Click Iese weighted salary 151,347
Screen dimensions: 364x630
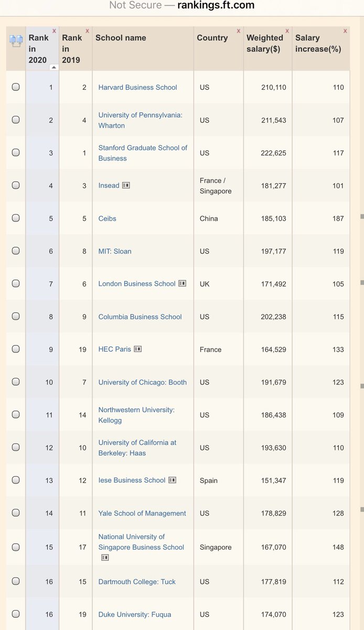(x=274, y=480)
